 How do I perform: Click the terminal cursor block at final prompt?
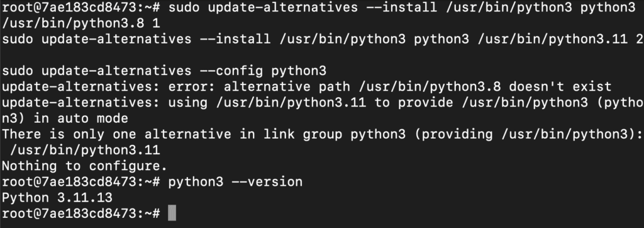(172, 214)
